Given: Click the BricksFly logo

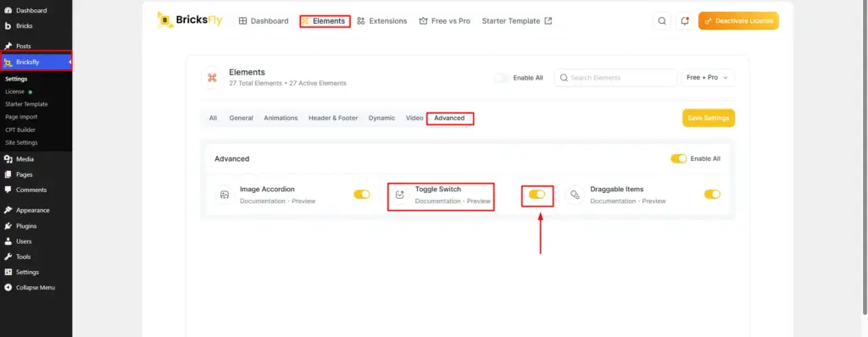Looking at the screenshot, I should [x=190, y=20].
